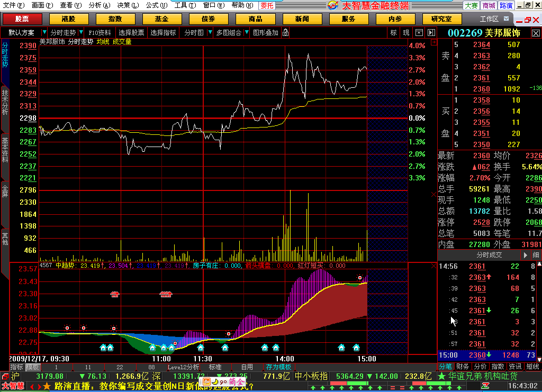Switch to the 模板 bottom tab
The image size is (542, 392).
pyautogui.click(x=32, y=367)
